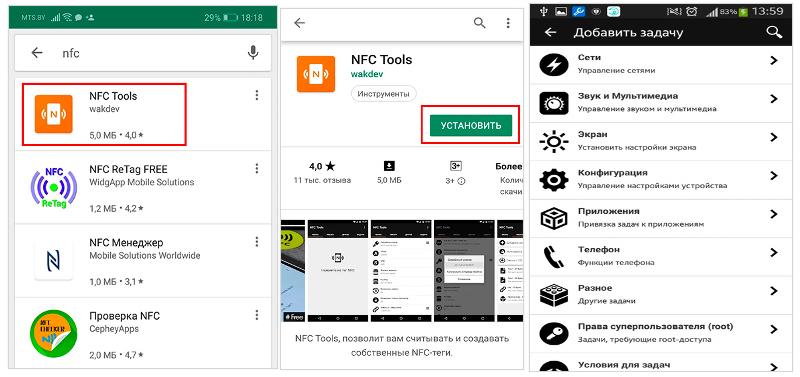The image size is (800, 377).
Task: Expand Условия для задач chevron
Action: coord(774,366)
